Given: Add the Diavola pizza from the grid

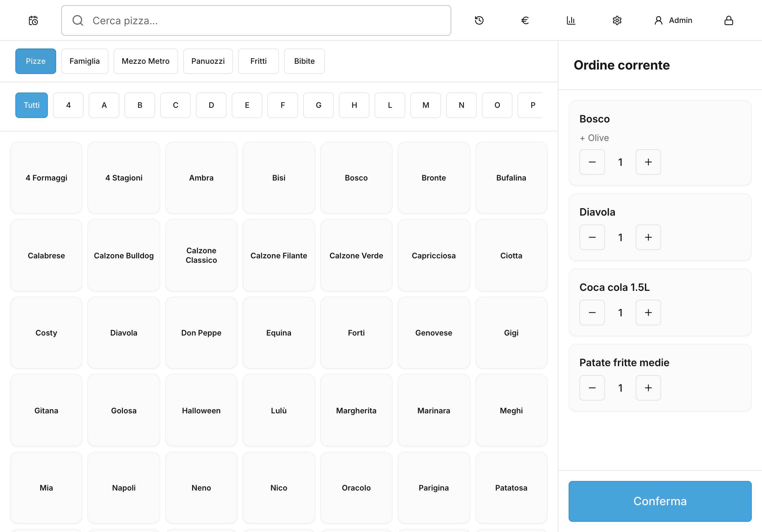Looking at the screenshot, I should pyautogui.click(x=124, y=333).
